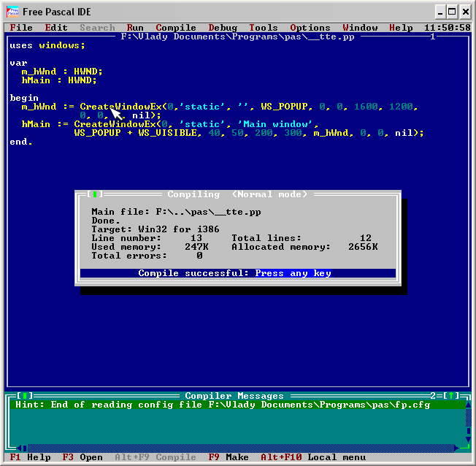Click left arrow of messages horizontal scrollbar
476x466 pixels.
pos(21,448)
